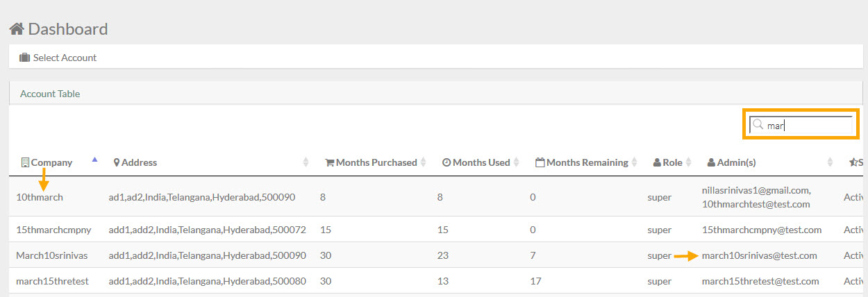
Task: Sort using Months Used column arrows
Action: coord(517,162)
